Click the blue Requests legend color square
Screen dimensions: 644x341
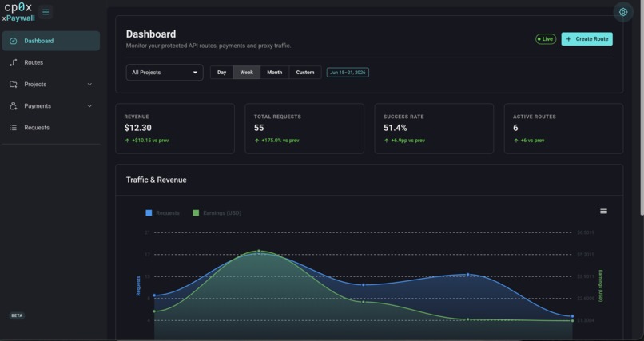pyautogui.click(x=149, y=213)
